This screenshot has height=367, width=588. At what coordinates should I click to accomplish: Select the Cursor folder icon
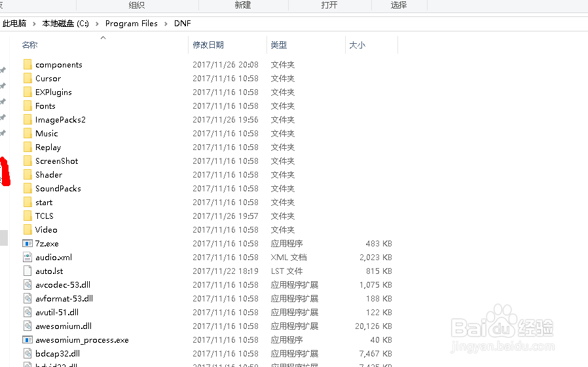(x=28, y=79)
